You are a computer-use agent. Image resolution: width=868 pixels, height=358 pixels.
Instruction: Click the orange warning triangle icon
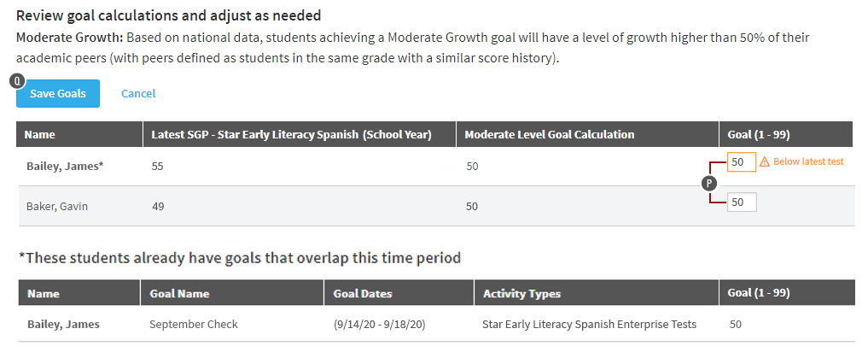click(765, 161)
